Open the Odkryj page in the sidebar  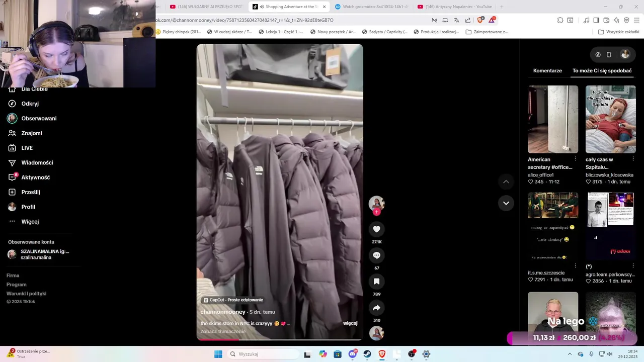(x=30, y=104)
